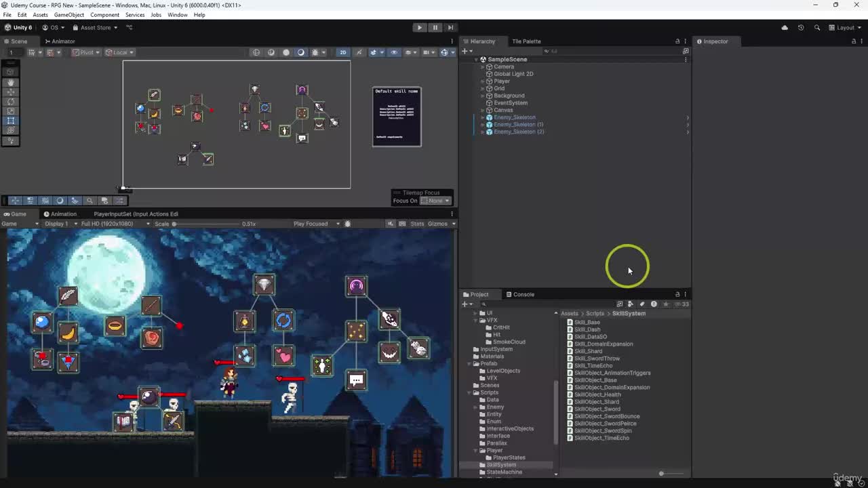Expand the Camera object in Hierarchy
This screenshot has height=488, width=868.
pos(482,67)
